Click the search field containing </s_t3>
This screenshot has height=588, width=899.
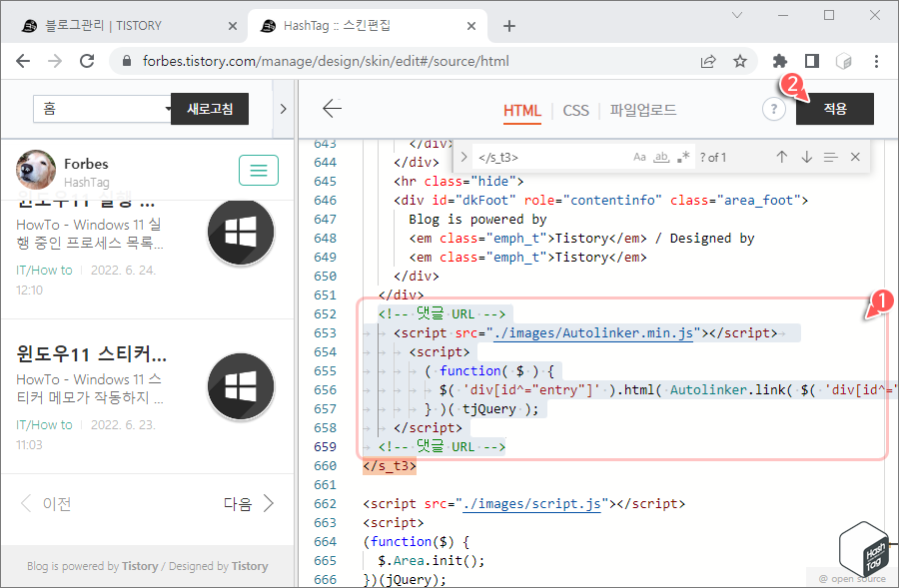550,157
